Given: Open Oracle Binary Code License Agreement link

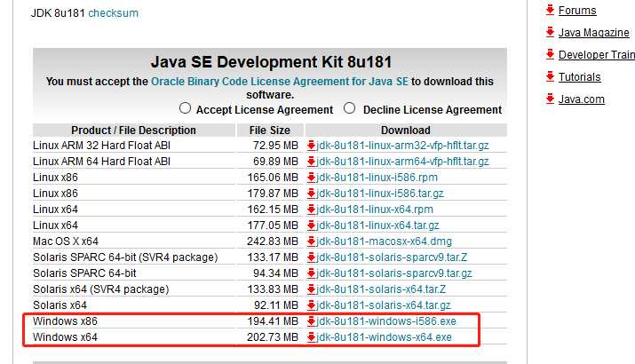Looking at the screenshot, I should pos(280,82).
